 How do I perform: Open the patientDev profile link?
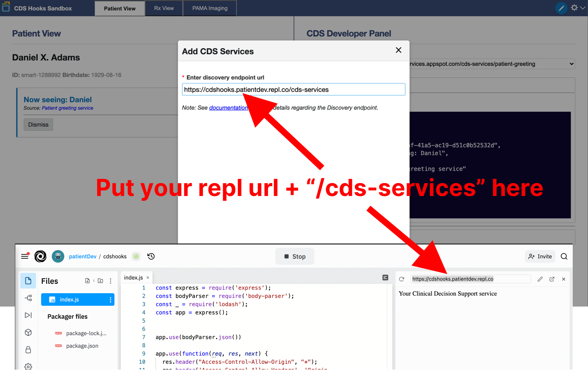pyautogui.click(x=83, y=256)
